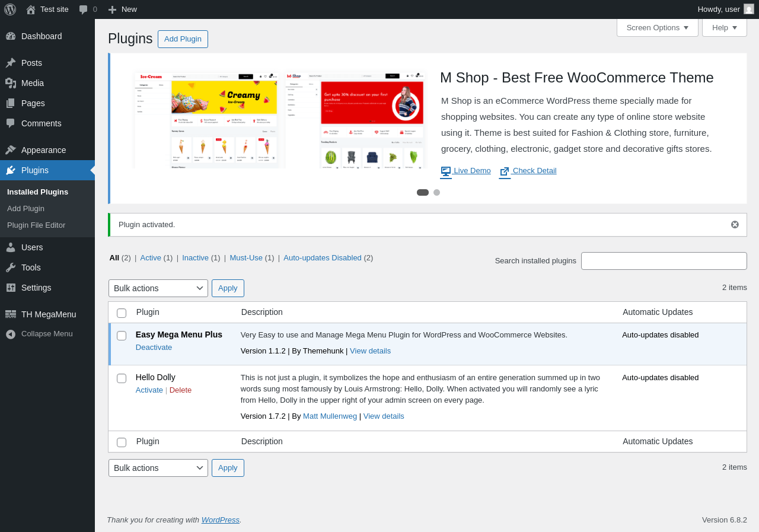Click 'Version 6.8.2' footer text

725,520
